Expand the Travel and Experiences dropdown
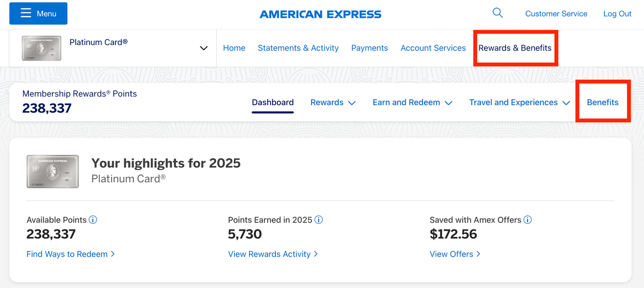The image size is (644, 288). (x=519, y=102)
